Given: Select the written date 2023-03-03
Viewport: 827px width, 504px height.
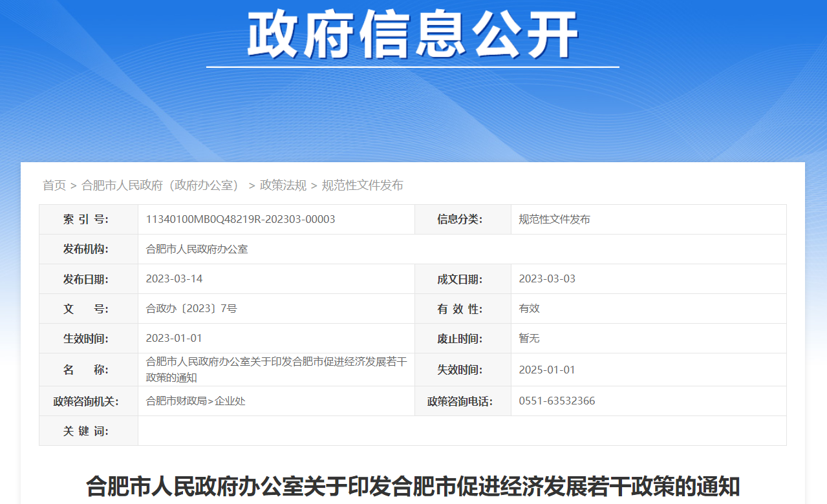Looking at the screenshot, I should (x=547, y=279).
